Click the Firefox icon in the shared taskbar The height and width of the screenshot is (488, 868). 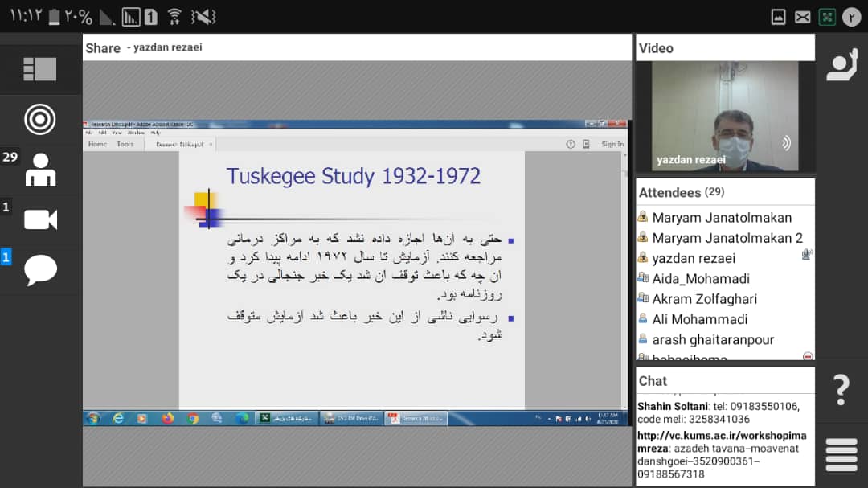[x=167, y=418]
